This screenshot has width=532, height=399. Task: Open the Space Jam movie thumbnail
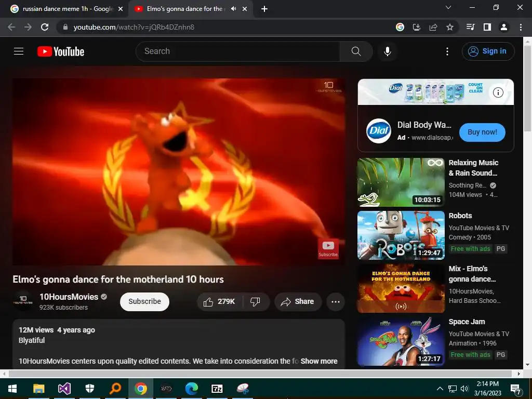401,341
